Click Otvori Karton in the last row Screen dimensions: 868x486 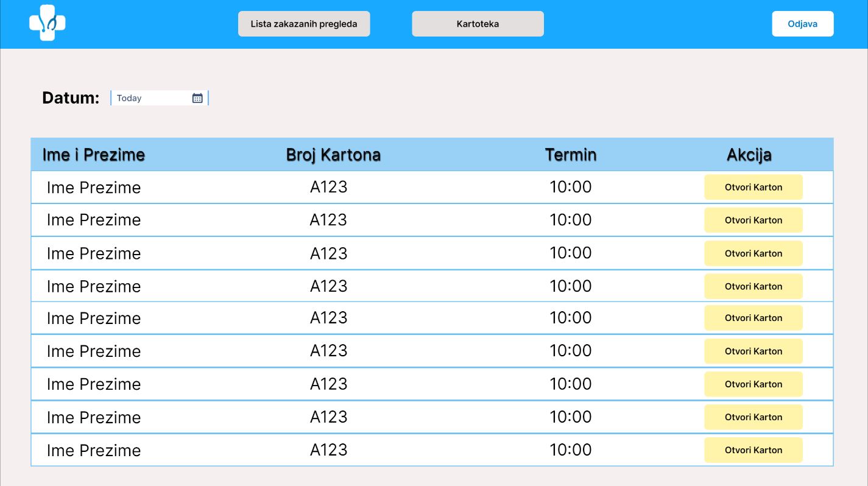(x=753, y=450)
